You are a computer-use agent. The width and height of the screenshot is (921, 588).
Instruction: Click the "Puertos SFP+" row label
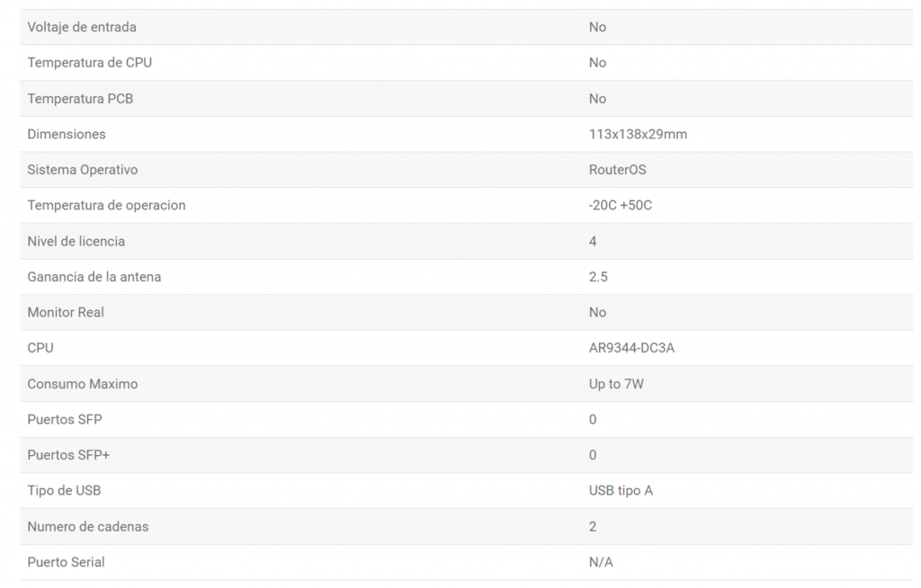pyautogui.click(x=68, y=455)
